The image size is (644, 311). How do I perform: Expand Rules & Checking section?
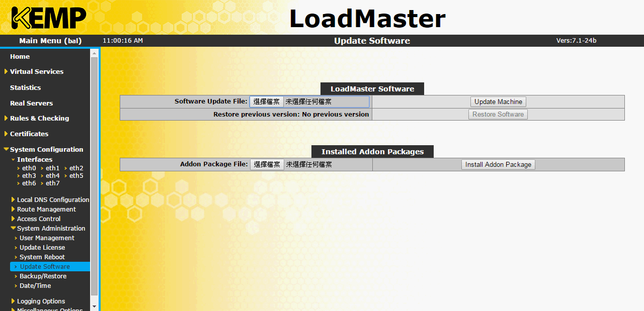(x=39, y=119)
